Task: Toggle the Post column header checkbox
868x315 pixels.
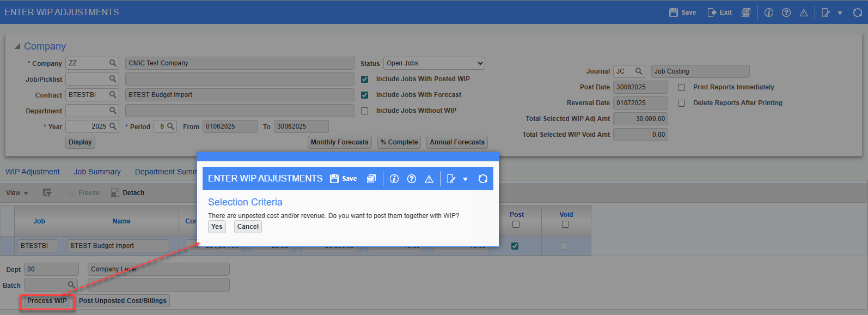Action: coord(516,225)
